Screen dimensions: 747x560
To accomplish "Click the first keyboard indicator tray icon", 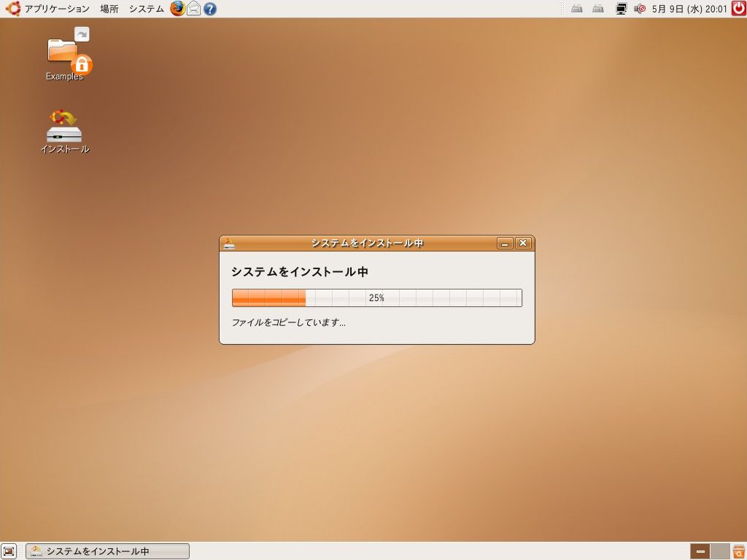I will tap(577, 9).
